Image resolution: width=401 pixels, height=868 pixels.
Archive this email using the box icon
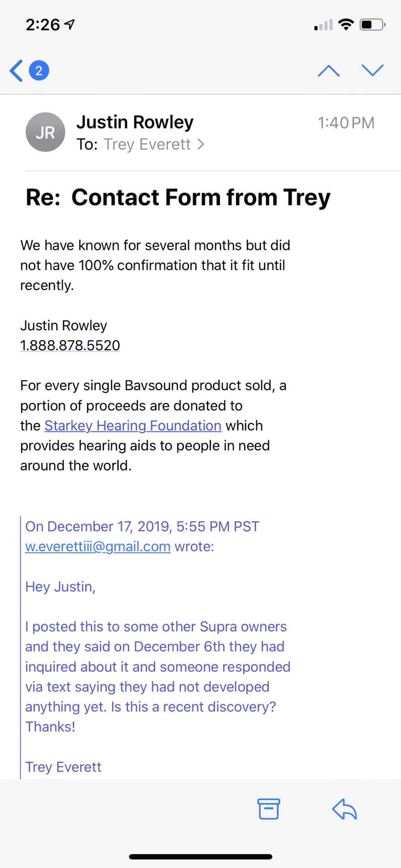268,809
